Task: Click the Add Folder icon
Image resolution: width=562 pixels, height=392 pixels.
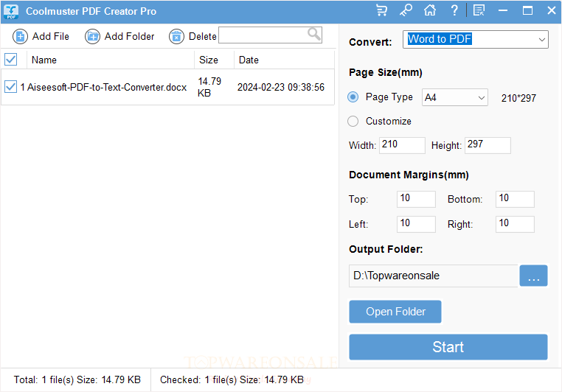Action: point(92,37)
